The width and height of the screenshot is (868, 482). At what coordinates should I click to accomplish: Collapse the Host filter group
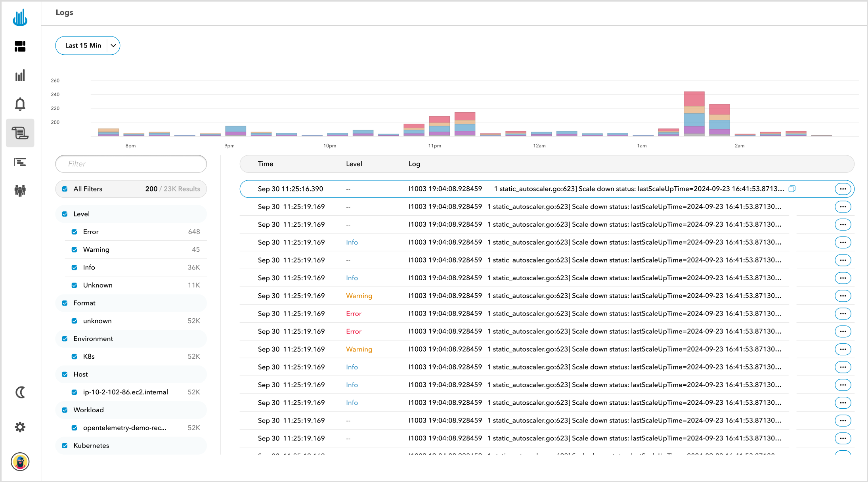click(80, 375)
